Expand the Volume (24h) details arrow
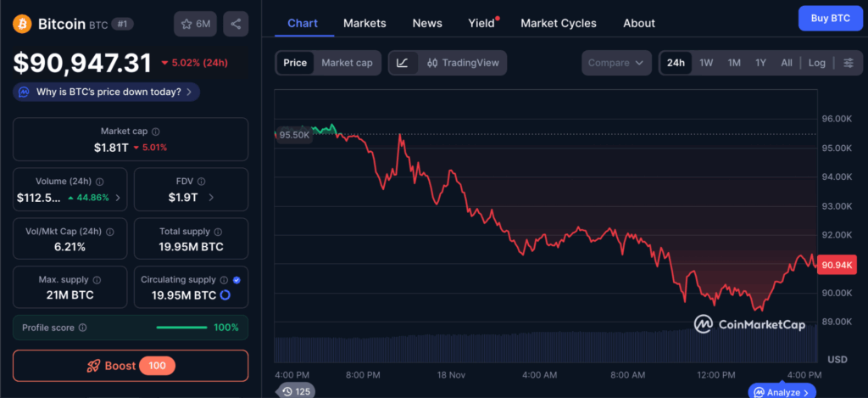The height and width of the screenshot is (398, 868). [x=117, y=198]
